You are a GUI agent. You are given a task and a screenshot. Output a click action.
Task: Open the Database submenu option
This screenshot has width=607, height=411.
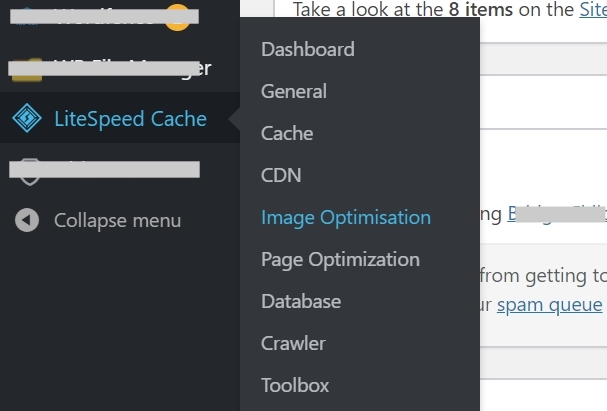(301, 301)
